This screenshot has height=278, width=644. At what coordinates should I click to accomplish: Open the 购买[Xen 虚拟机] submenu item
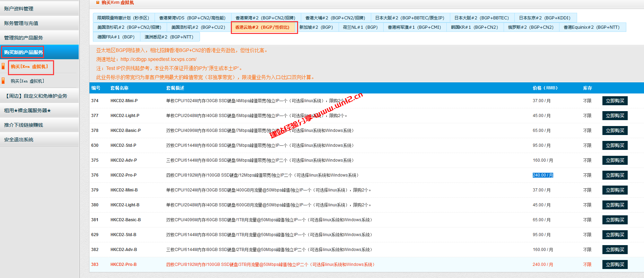[27, 81]
